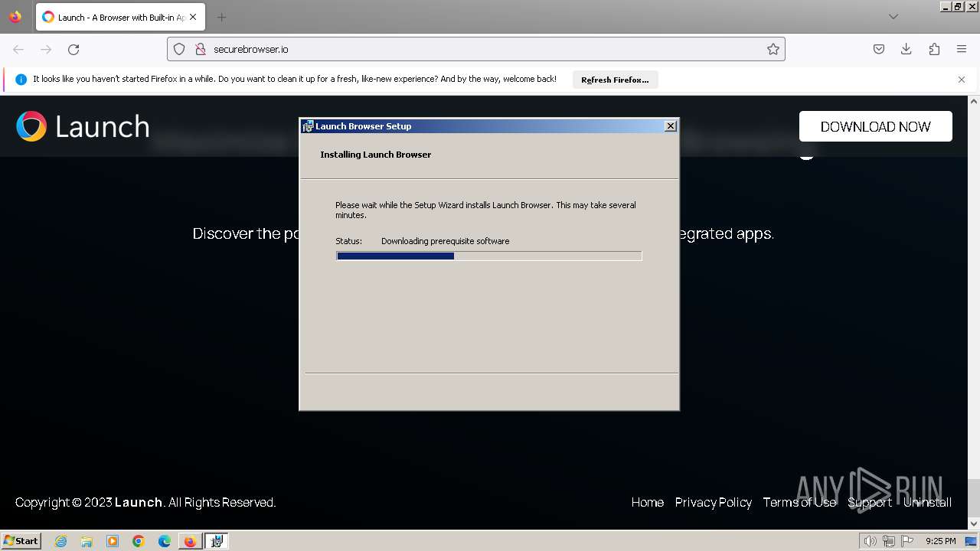Open the Home footer link
Screen dimensions: 980x551
(648, 502)
